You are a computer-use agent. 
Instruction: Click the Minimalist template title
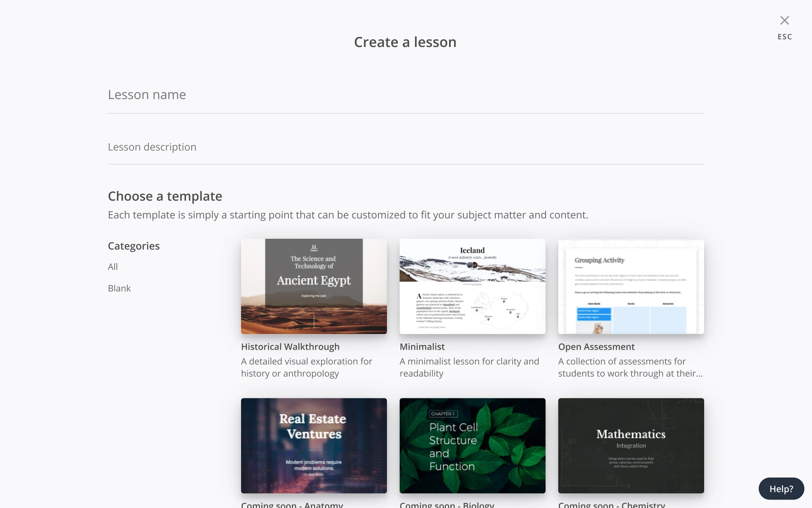(422, 347)
